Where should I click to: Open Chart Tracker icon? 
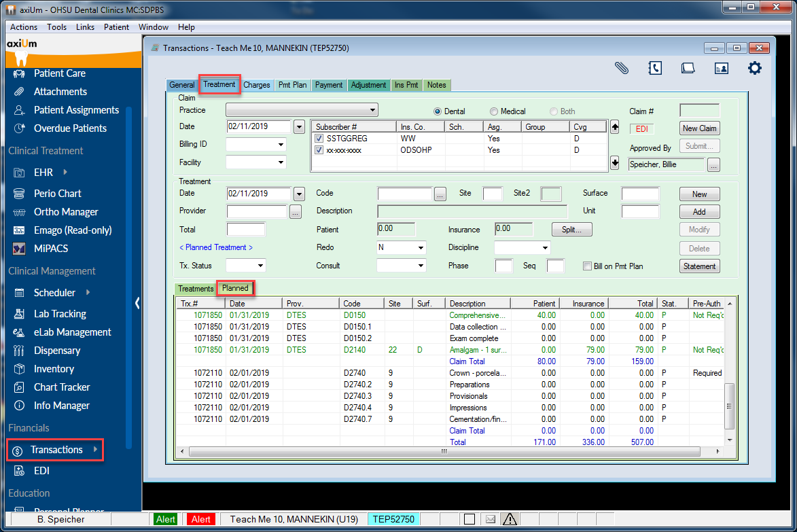[x=19, y=387]
